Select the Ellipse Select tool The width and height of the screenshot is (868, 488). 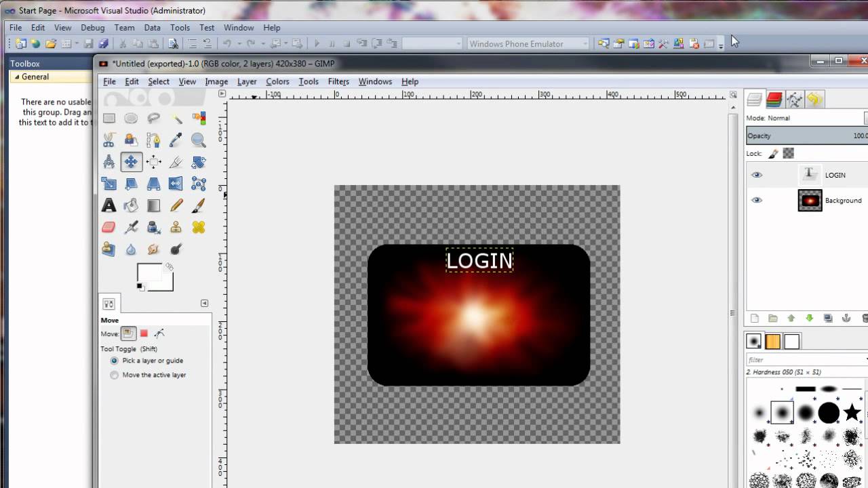(x=131, y=118)
